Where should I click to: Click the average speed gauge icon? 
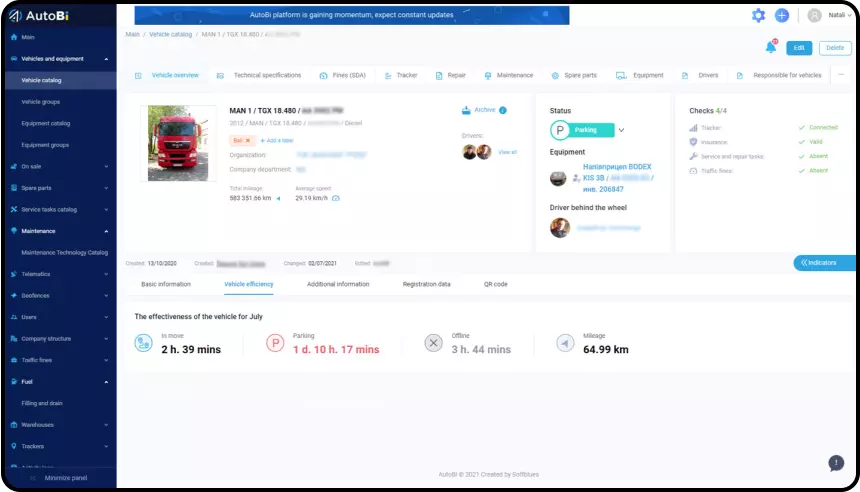point(335,198)
